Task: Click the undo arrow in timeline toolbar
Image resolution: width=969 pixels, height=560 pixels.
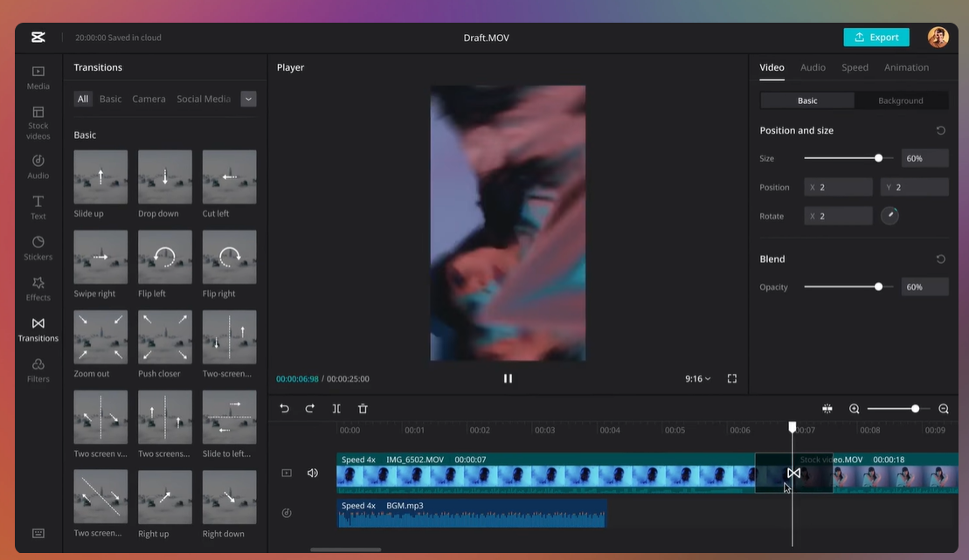Action: (x=284, y=409)
